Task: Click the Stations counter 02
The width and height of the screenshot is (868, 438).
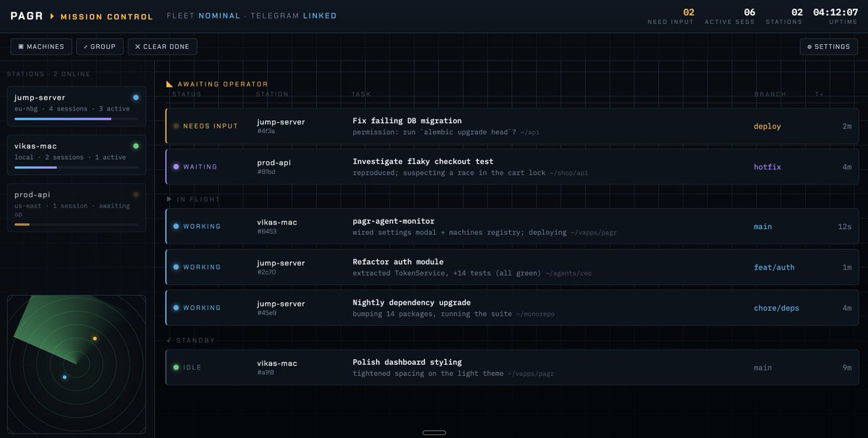Action: 797,12
